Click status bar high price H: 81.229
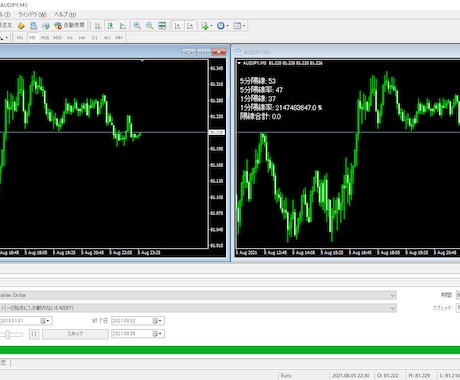The image size is (460, 380). [419, 375]
